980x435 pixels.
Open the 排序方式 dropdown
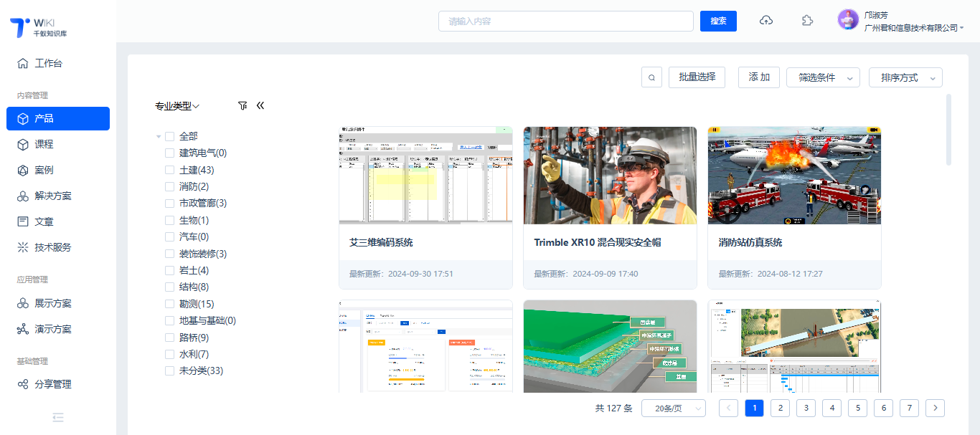905,77
